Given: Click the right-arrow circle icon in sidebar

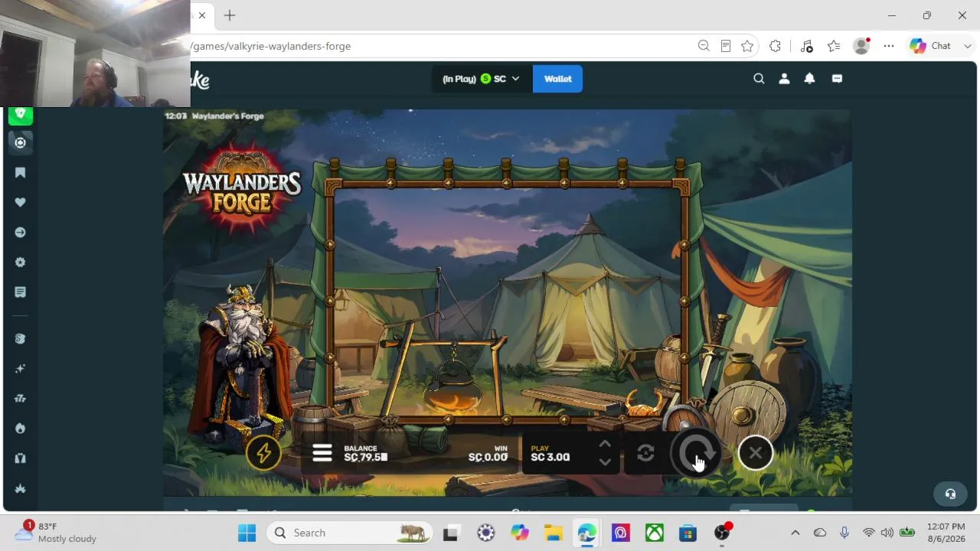Looking at the screenshot, I should coord(21,232).
